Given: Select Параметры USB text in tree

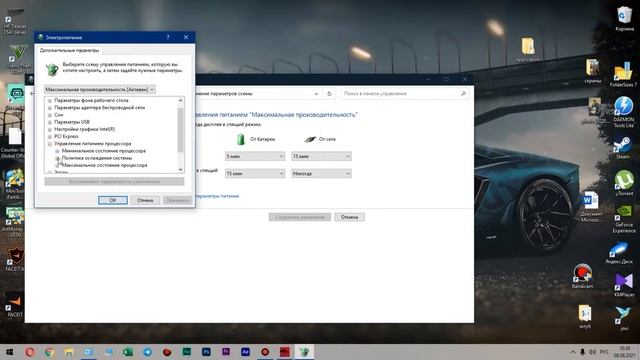Looking at the screenshot, I should [72, 122].
